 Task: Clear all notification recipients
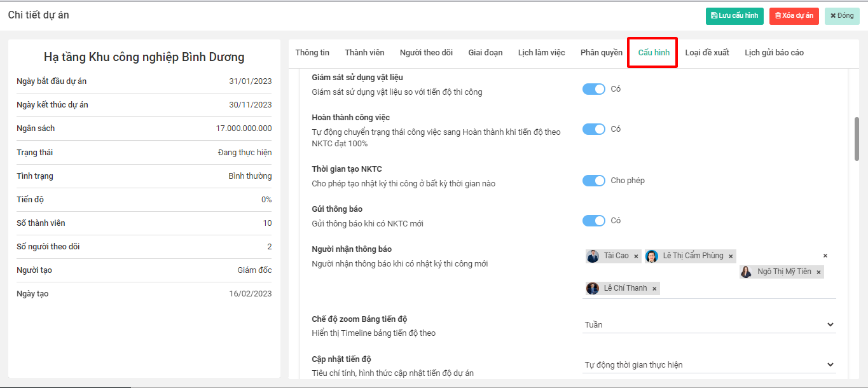[825, 256]
